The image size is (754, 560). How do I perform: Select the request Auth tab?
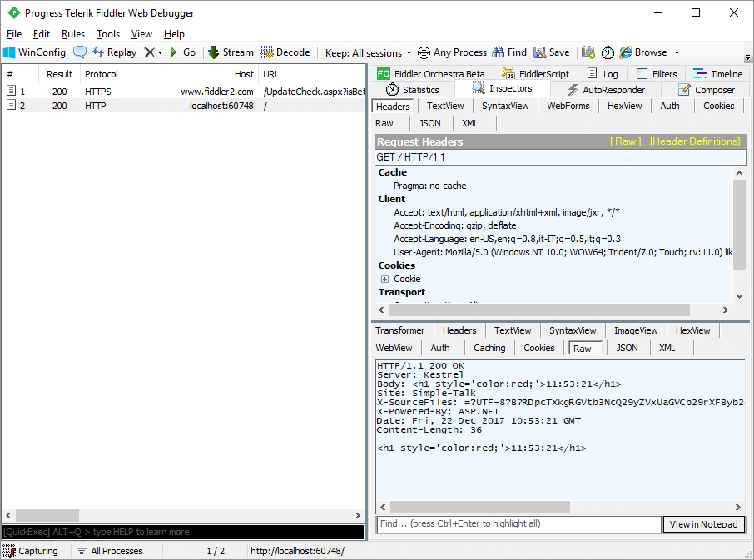(669, 106)
